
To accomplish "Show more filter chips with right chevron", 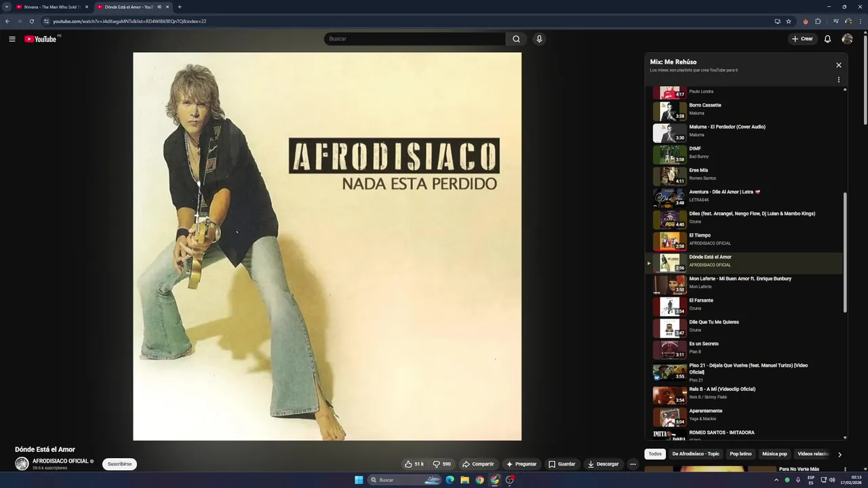I will coord(840,454).
